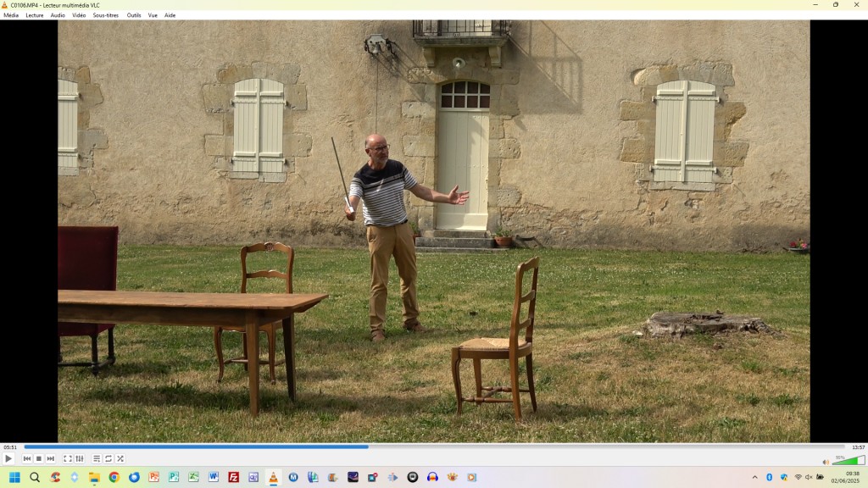Toggle random shuffle playback
This screenshot has width=868, height=488.
pyautogui.click(x=120, y=458)
